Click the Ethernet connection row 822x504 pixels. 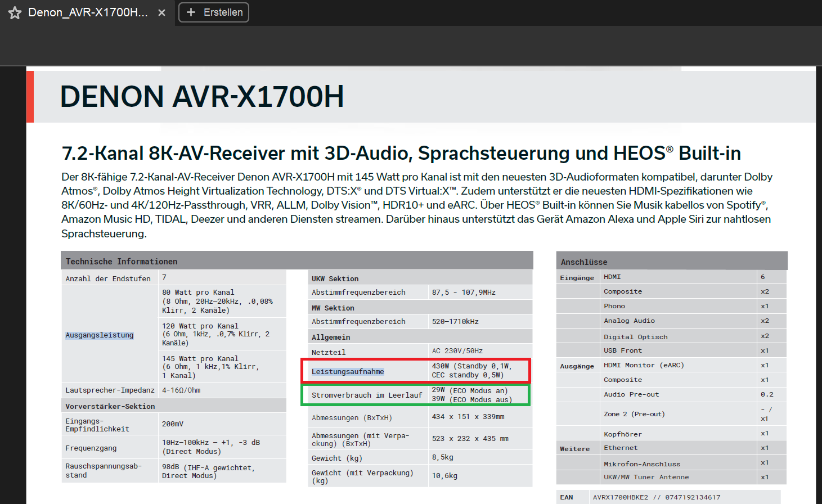click(693, 448)
